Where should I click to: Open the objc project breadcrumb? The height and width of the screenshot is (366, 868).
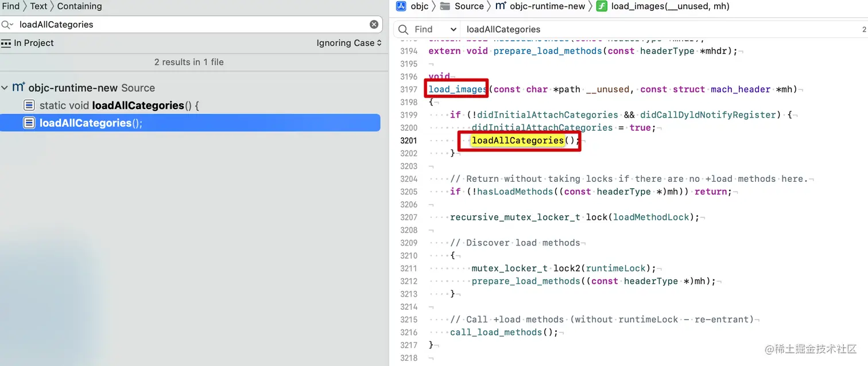tap(419, 6)
